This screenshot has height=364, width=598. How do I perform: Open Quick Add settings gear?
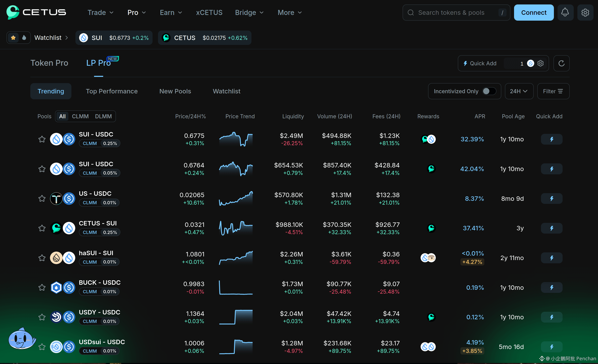point(541,63)
